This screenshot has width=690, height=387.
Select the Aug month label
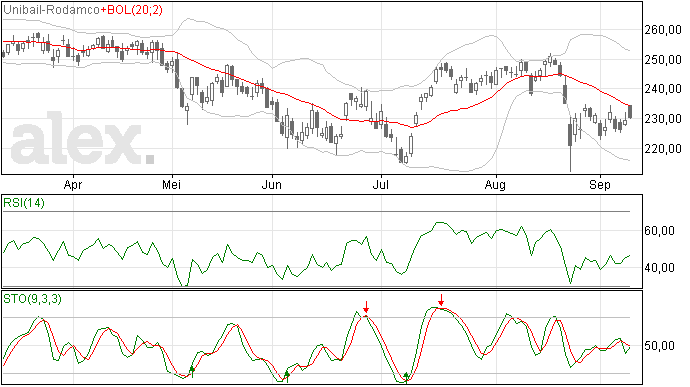point(495,185)
